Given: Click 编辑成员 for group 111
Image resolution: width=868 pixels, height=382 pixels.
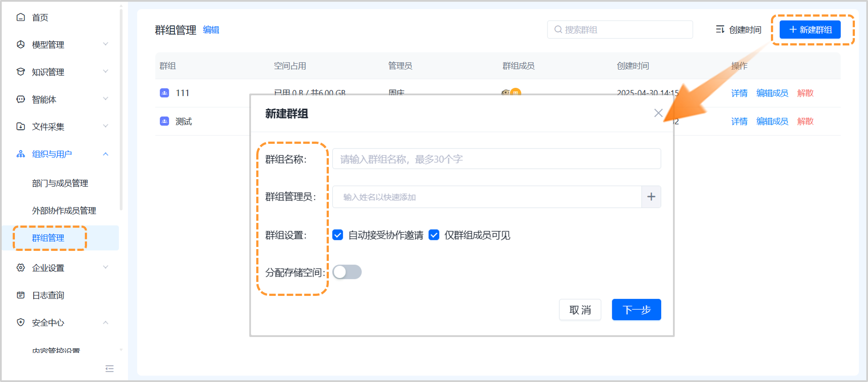Looking at the screenshot, I should pos(772,93).
